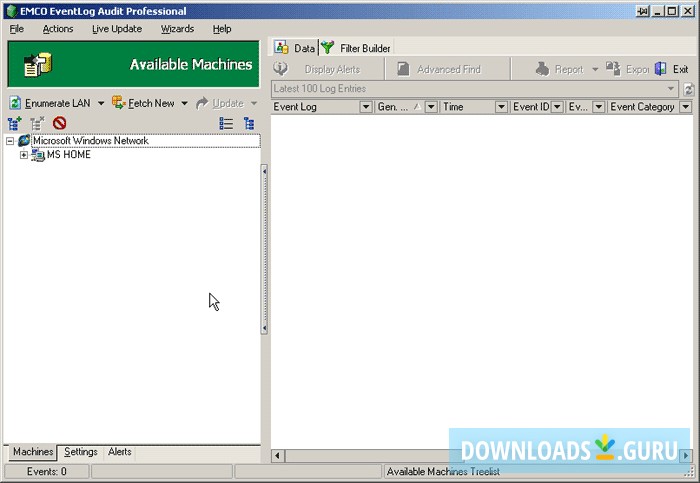Collapse the Microsoft Windows Network node

point(10,141)
